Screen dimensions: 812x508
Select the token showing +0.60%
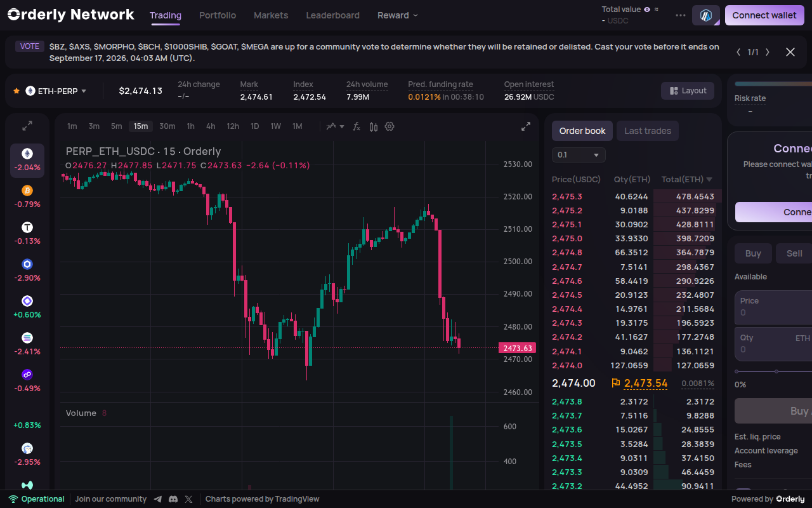point(27,307)
